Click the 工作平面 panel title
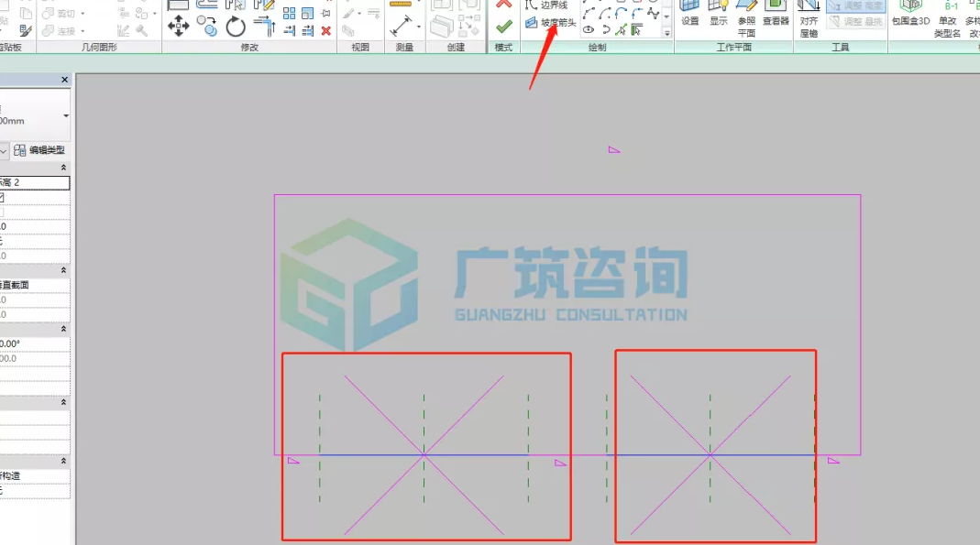980x545 pixels. [x=733, y=48]
